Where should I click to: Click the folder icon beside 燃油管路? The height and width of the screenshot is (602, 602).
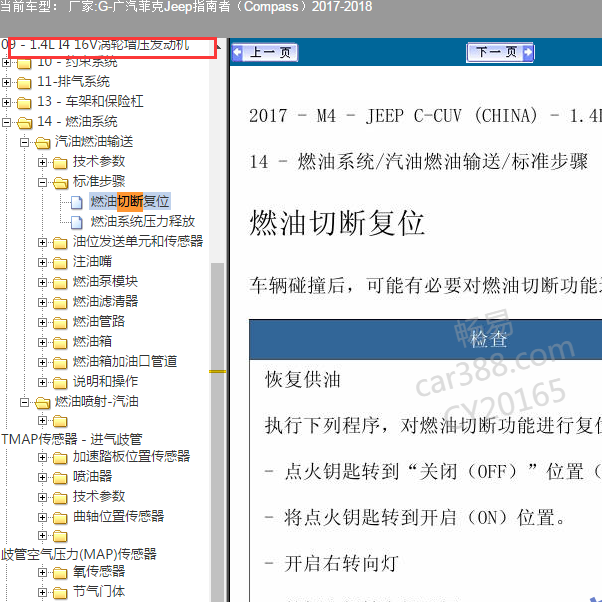[60, 322]
